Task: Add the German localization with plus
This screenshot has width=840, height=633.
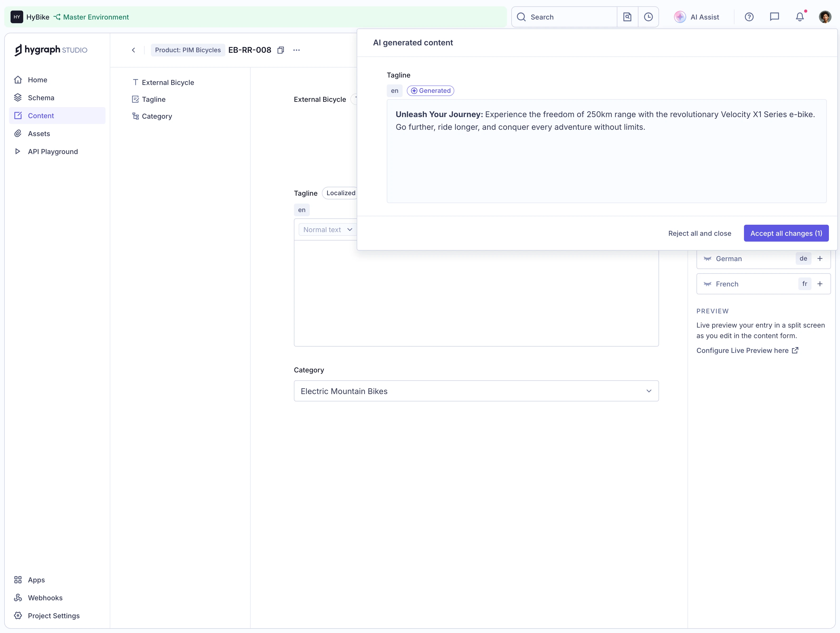Action: click(x=819, y=258)
